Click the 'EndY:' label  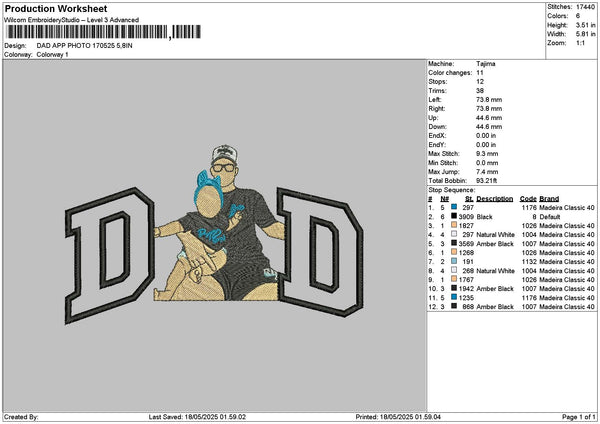pos(437,145)
